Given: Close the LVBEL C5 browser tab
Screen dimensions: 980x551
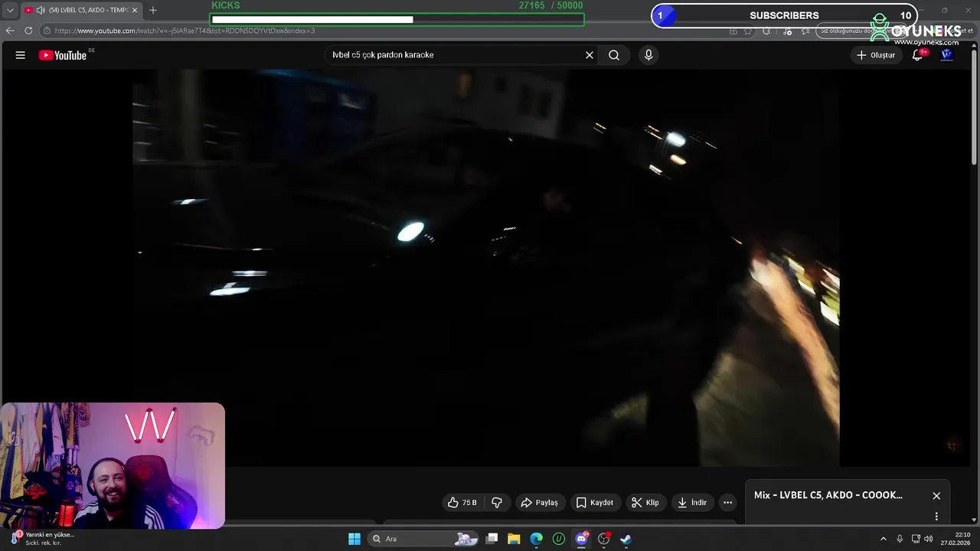Looking at the screenshot, I should point(135,10).
